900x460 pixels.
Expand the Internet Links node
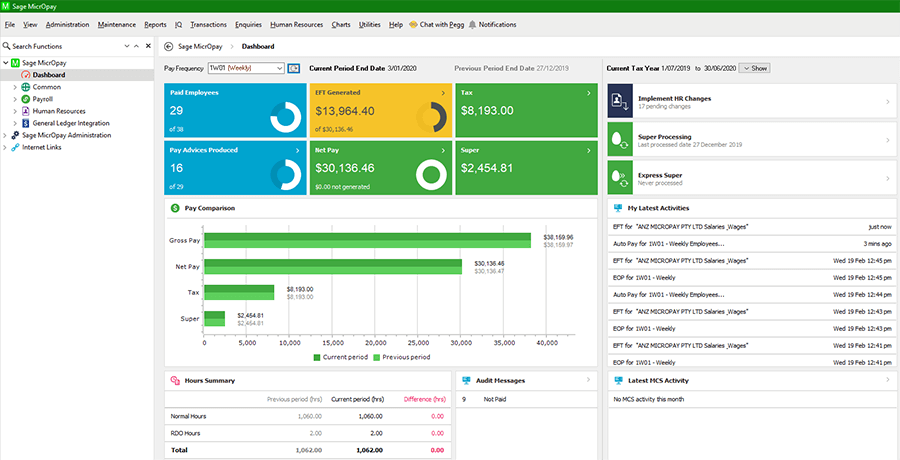pos(5,148)
